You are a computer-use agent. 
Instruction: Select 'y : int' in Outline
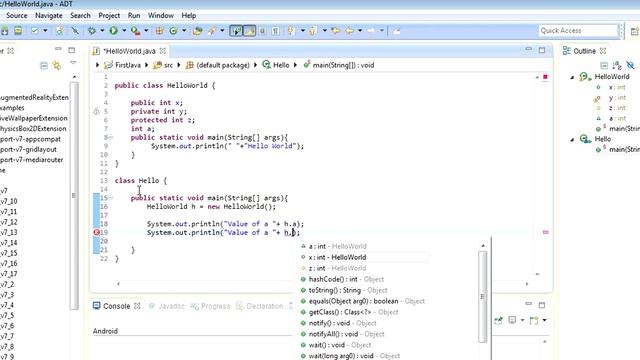[x=617, y=98]
